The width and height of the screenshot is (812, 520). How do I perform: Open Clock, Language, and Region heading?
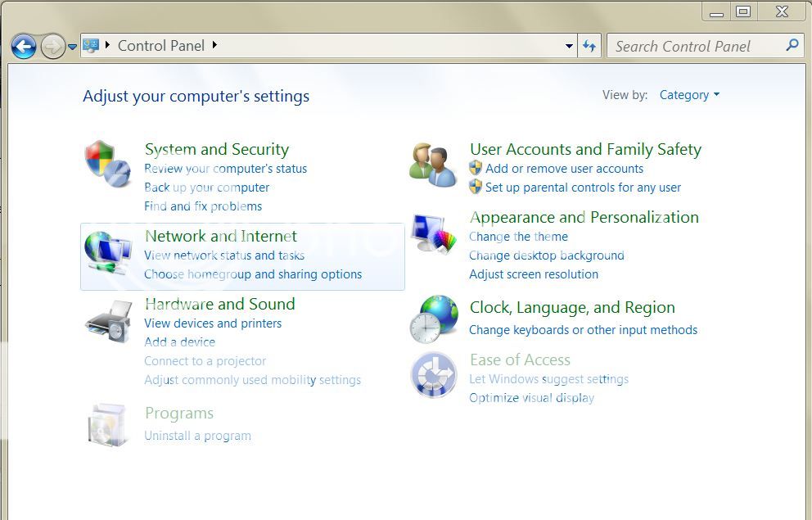tap(572, 308)
